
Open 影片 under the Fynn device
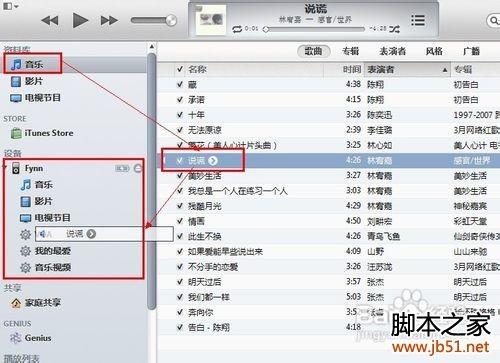click(x=37, y=201)
